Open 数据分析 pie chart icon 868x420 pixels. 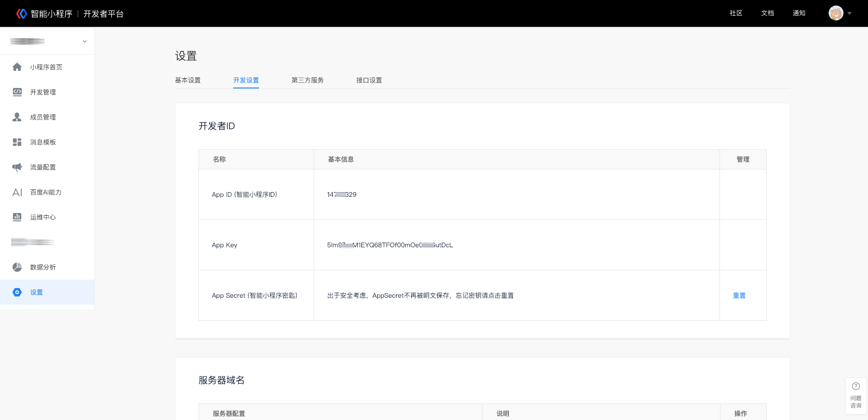[x=17, y=267]
